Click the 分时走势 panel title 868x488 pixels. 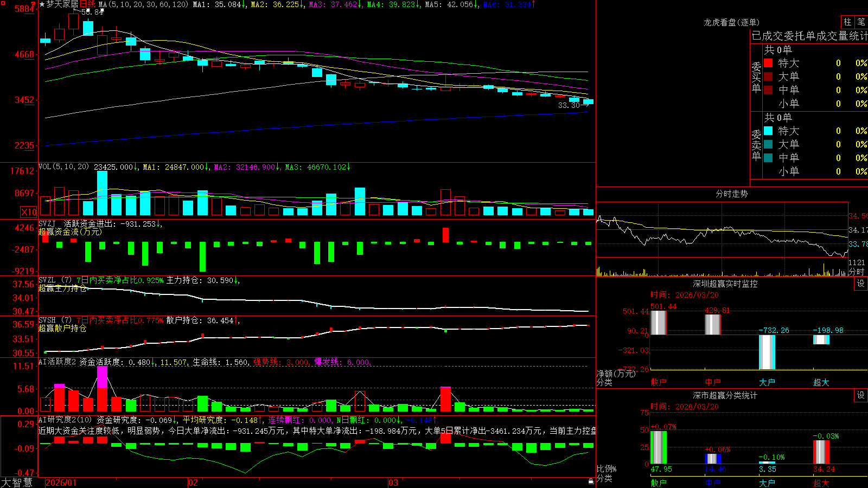pos(732,194)
